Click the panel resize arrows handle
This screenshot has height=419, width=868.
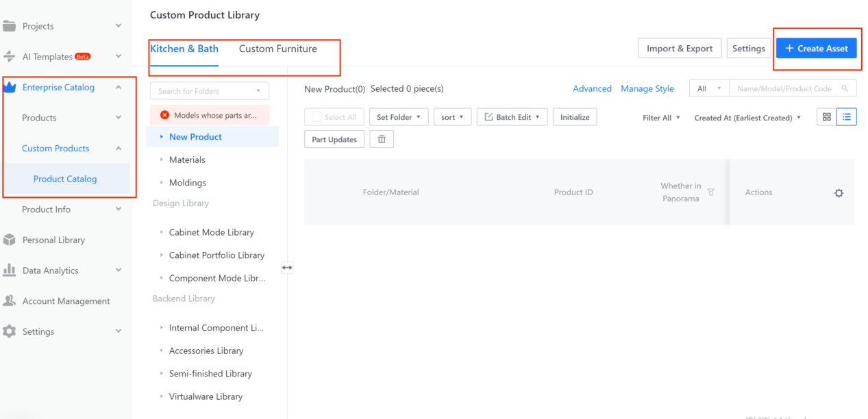coord(287,268)
